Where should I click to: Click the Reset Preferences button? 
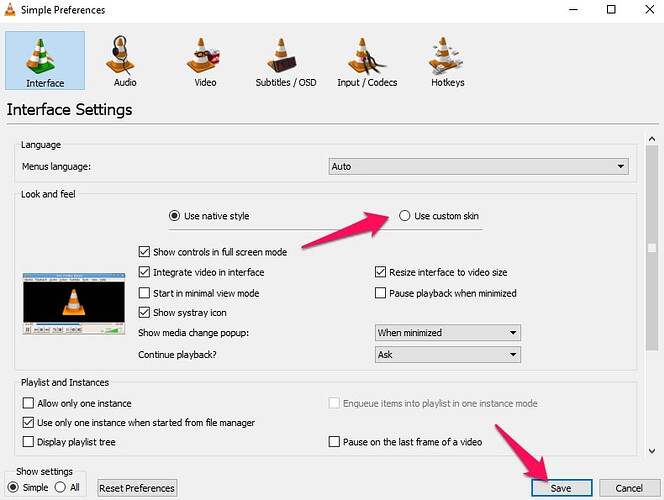coord(137,488)
